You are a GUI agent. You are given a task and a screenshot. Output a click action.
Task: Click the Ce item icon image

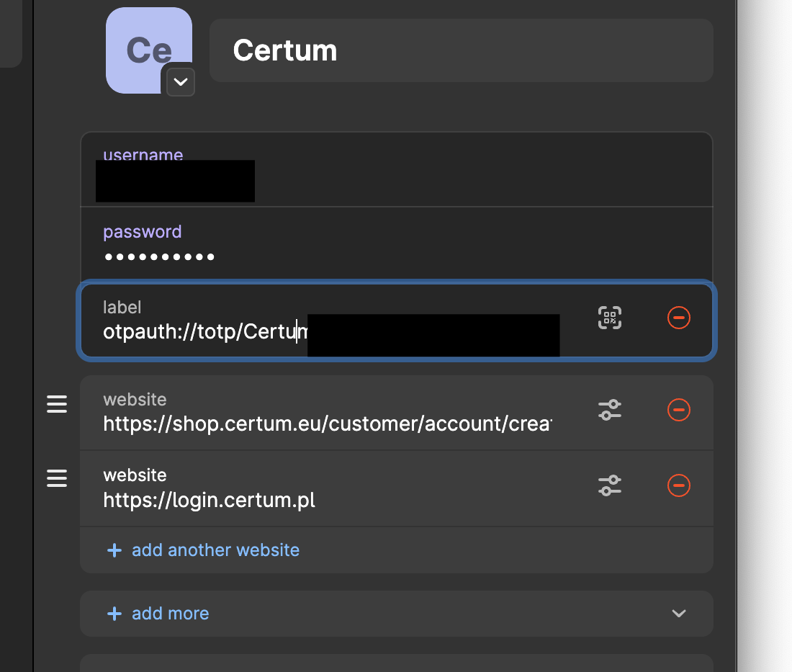tap(148, 50)
